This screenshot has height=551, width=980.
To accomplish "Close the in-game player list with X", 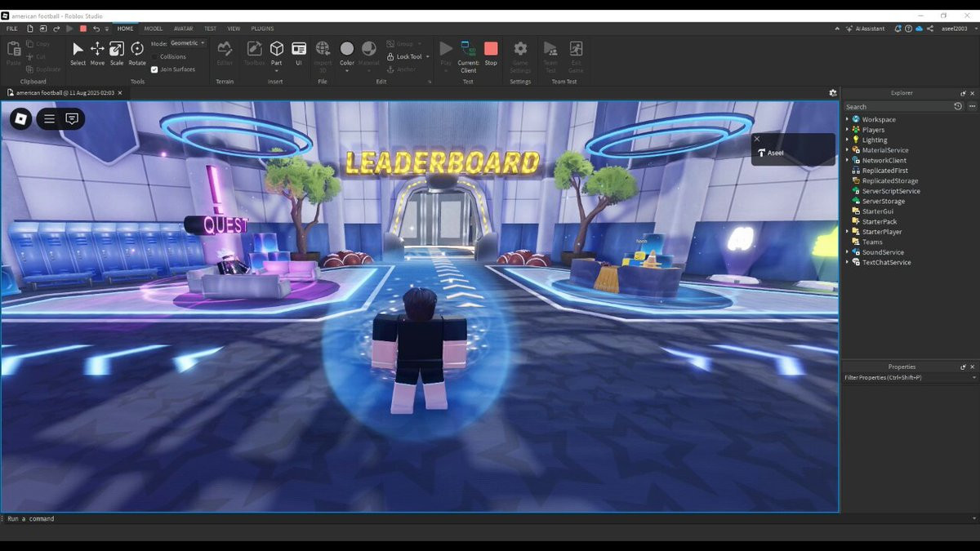I will tap(757, 139).
